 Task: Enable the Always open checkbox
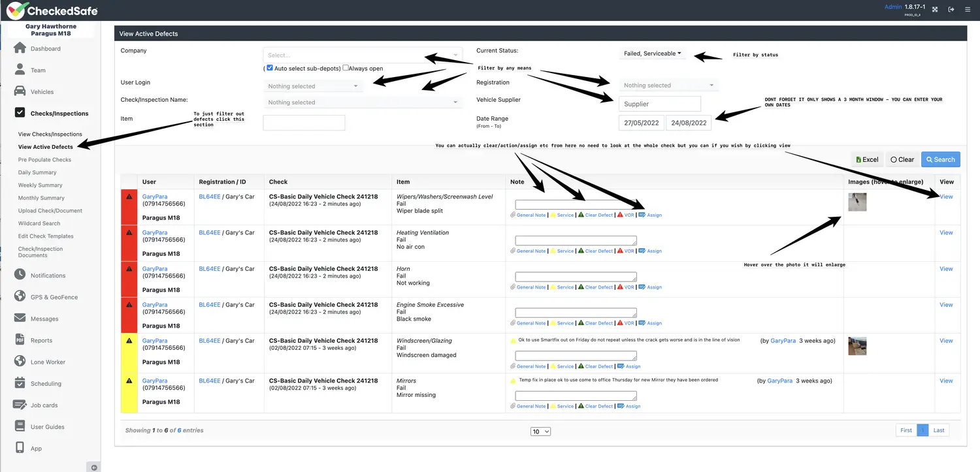(346, 68)
